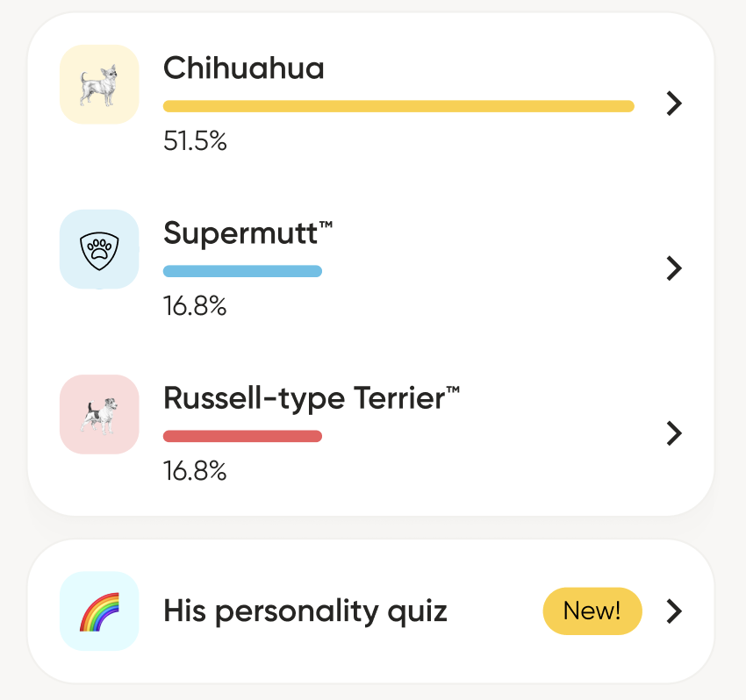Click the 'New!' badge
Screen dimensions: 746x700
(592, 611)
